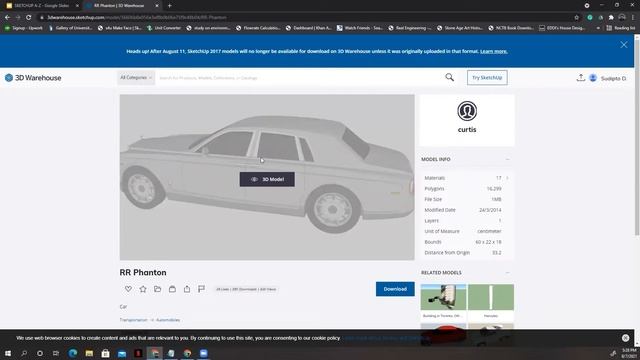Show more bookmarks via overflow chevron

click(598, 28)
